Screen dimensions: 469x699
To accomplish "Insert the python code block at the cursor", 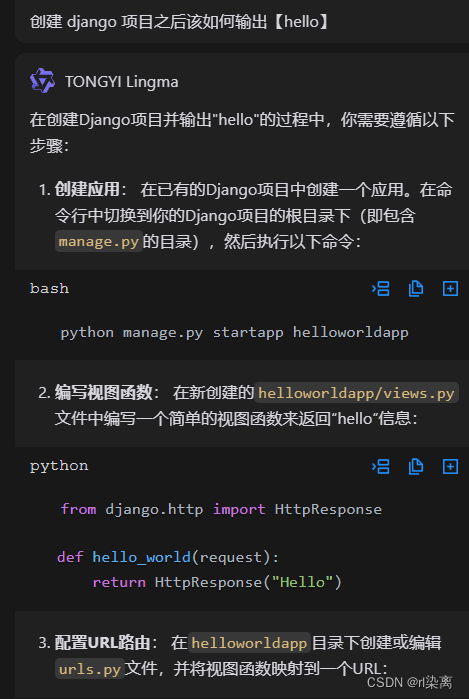I will [381, 466].
